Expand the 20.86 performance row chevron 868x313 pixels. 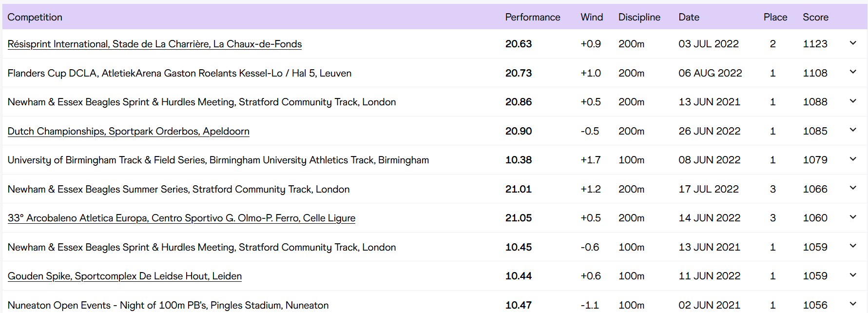coord(853,101)
